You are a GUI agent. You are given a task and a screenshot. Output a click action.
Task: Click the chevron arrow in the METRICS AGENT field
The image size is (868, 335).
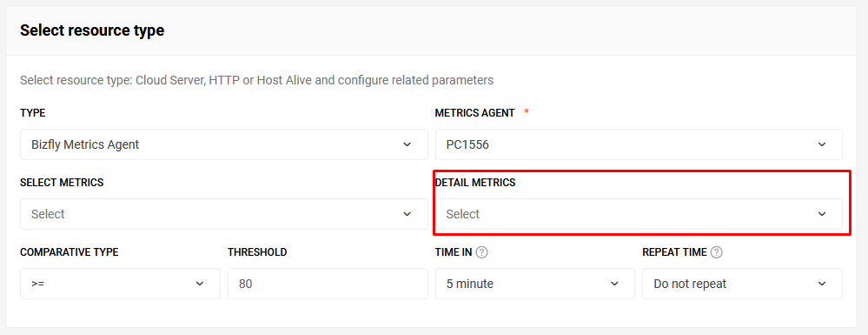click(821, 144)
